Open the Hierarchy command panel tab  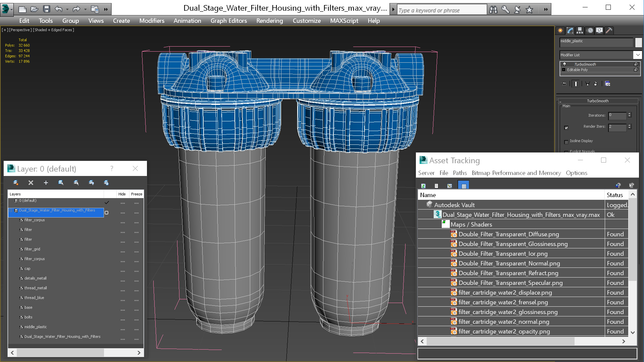(x=580, y=31)
